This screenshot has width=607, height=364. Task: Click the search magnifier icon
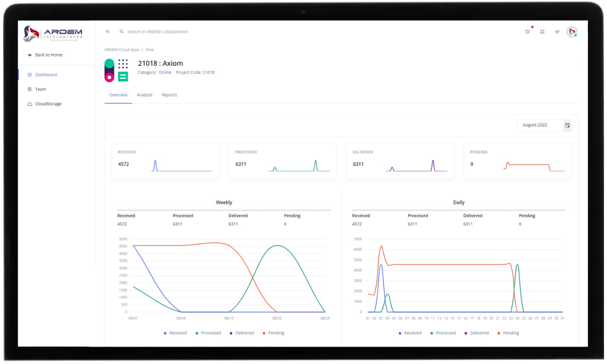(121, 31)
